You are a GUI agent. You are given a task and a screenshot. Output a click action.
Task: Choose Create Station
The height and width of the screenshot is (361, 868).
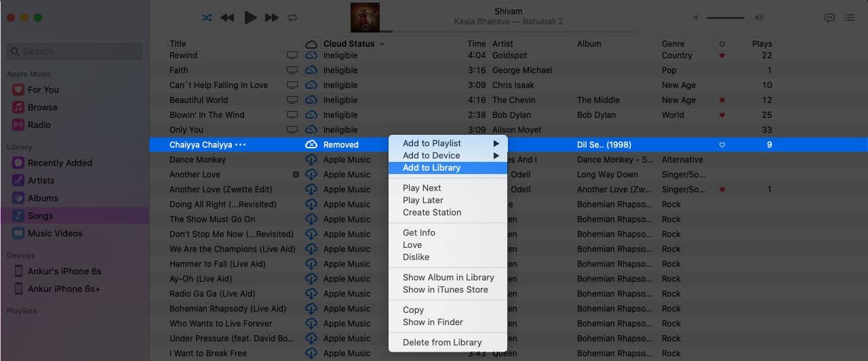(448, 212)
